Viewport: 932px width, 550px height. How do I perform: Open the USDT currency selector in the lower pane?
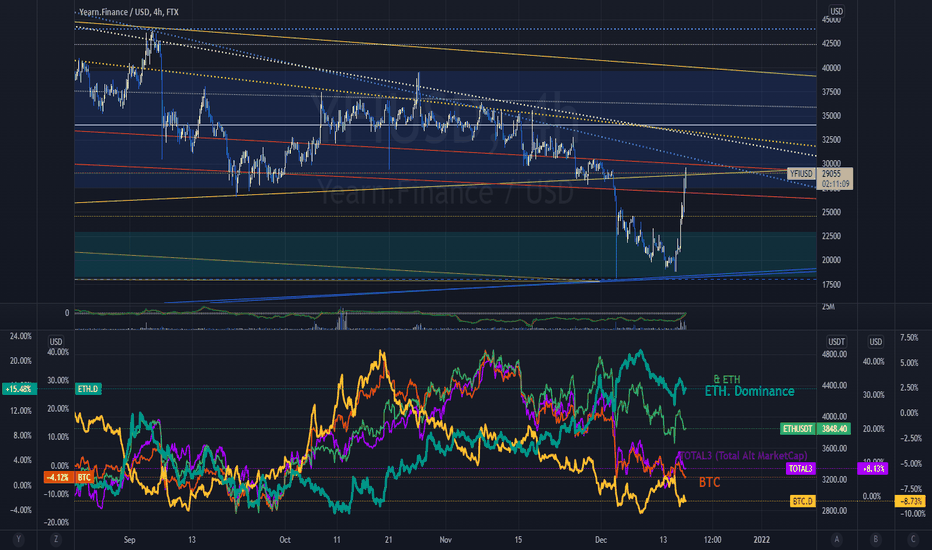836,341
